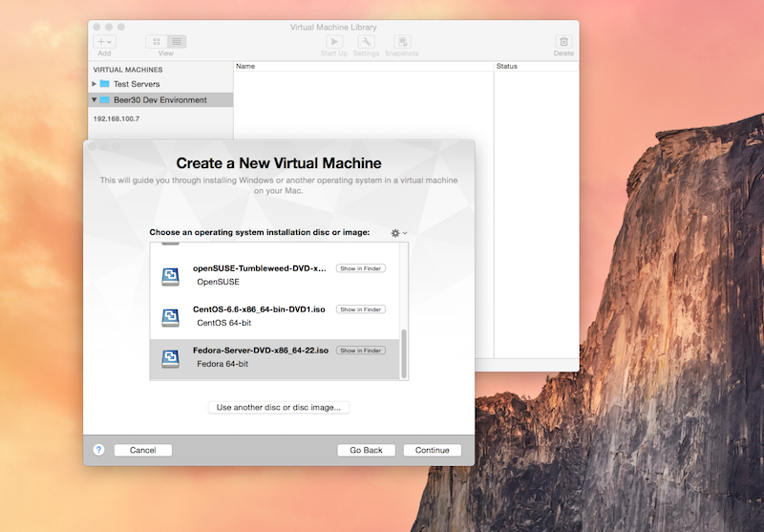Expand the Test Servers folder
This screenshot has height=532, width=764.
(94, 84)
